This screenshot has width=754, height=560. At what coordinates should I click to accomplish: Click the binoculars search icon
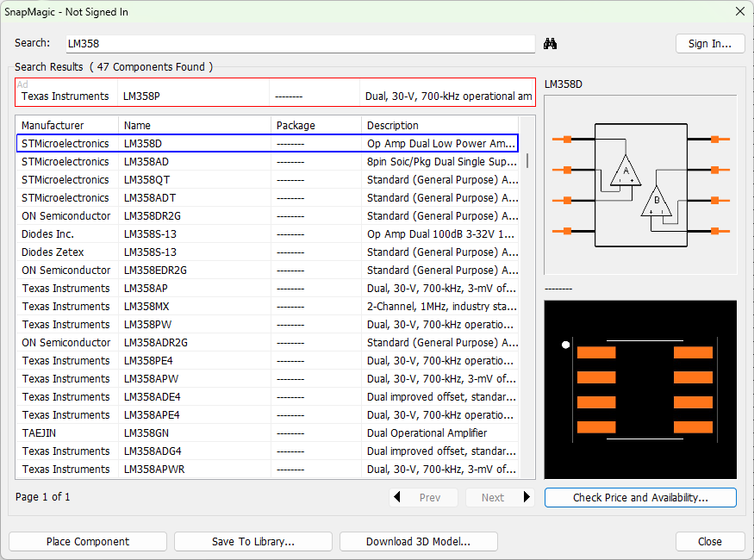click(550, 44)
